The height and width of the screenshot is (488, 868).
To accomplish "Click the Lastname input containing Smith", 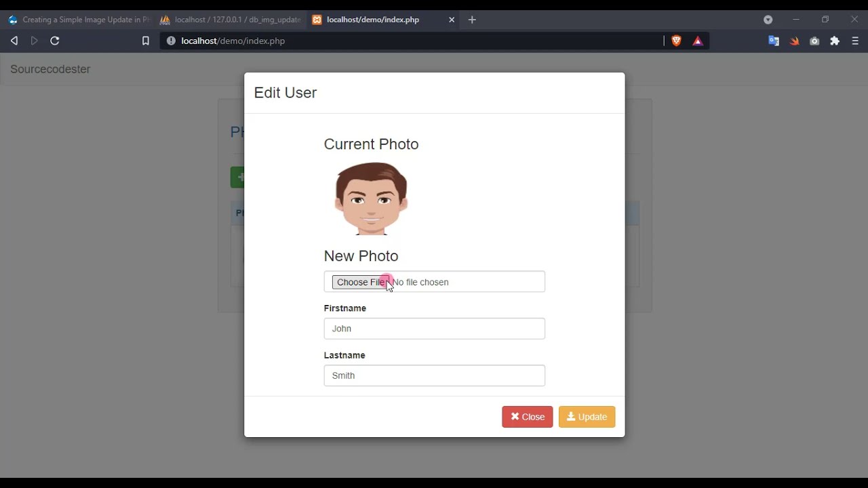I will pyautogui.click(x=434, y=375).
